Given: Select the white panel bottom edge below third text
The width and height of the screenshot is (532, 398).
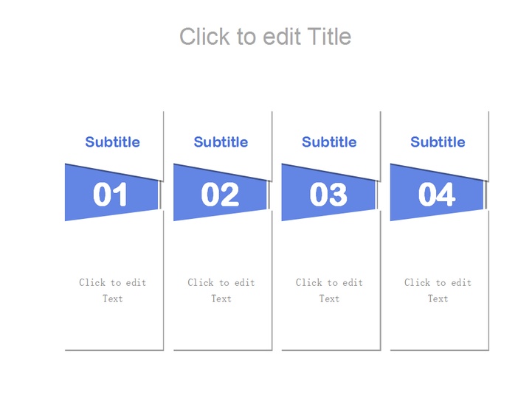Looking at the screenshot, I should coord(331,349).
